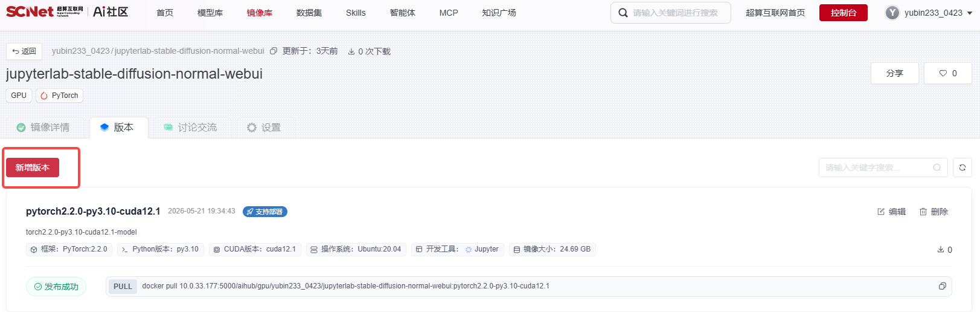Image resolution: width=980 pixels, height=312 pixels.
Task: Go to 模型库 in the top menu
Action: tap(210, 13)
